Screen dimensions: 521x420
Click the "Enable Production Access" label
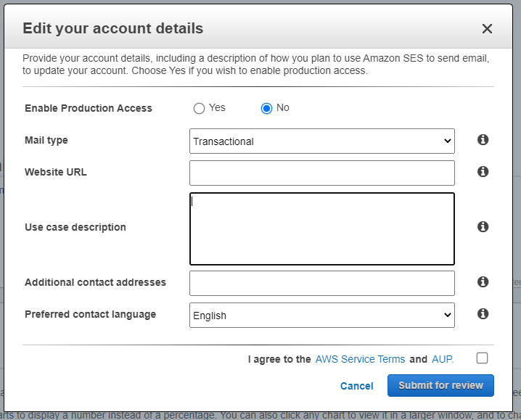click(89, 108)
